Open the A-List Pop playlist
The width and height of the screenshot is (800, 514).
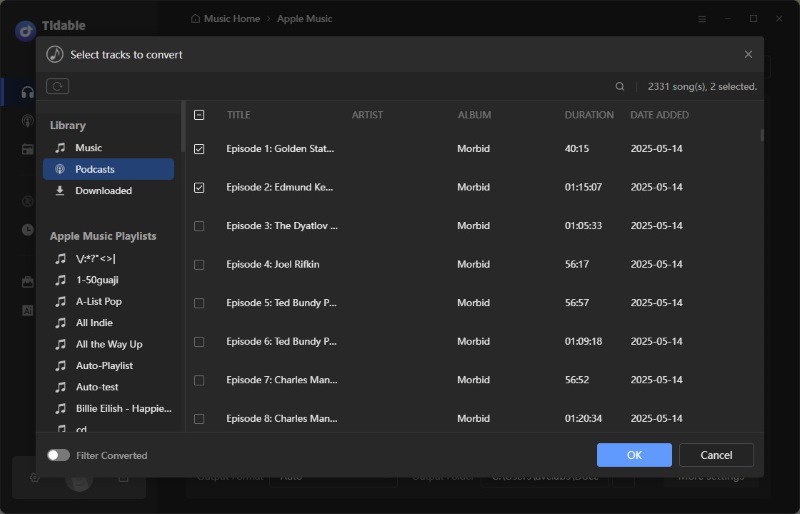tap(98, 301)
